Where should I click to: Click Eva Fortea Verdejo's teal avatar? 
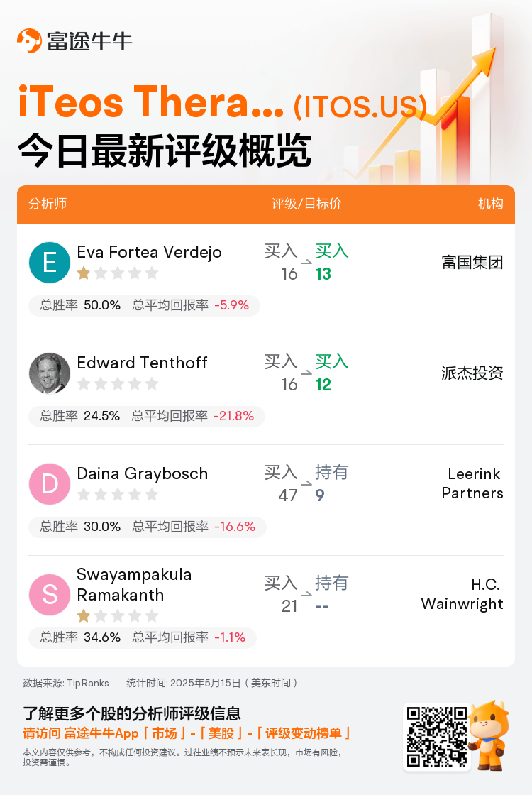(50, 263)
